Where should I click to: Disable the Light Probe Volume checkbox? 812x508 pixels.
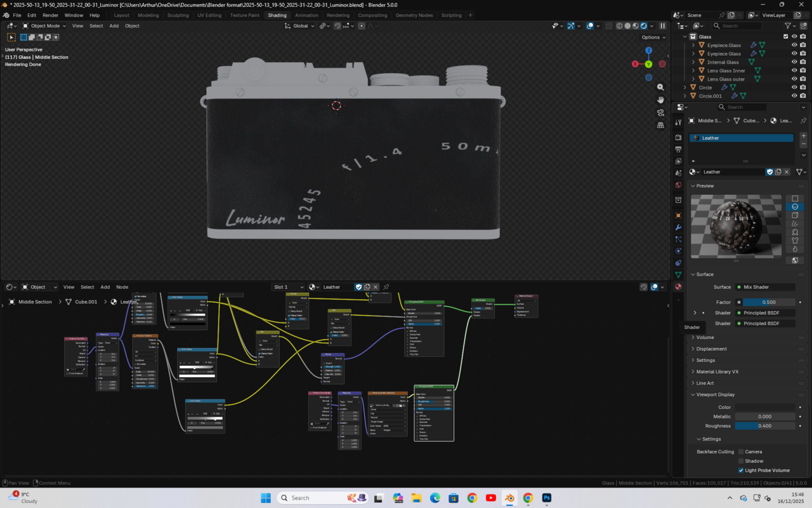pos(741,471)
